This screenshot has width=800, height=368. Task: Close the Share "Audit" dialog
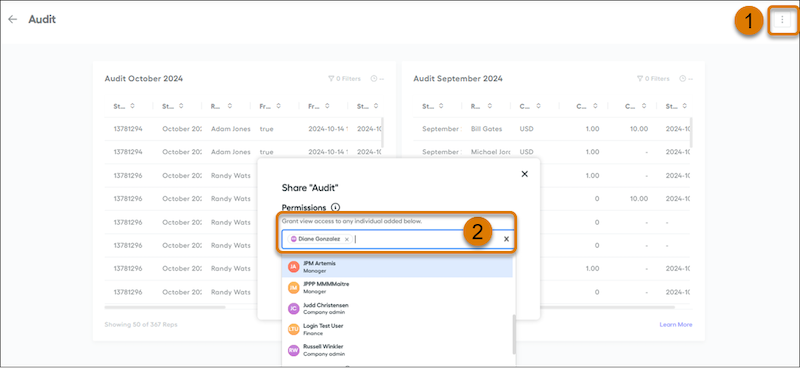(x=524, y=174)
